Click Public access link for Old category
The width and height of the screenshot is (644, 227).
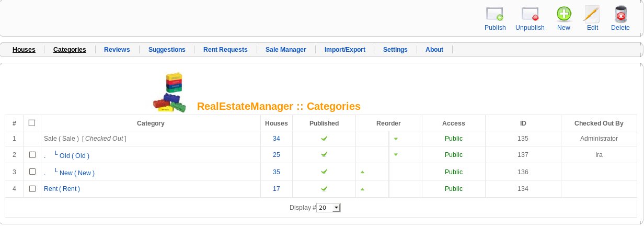click(454, 155)
